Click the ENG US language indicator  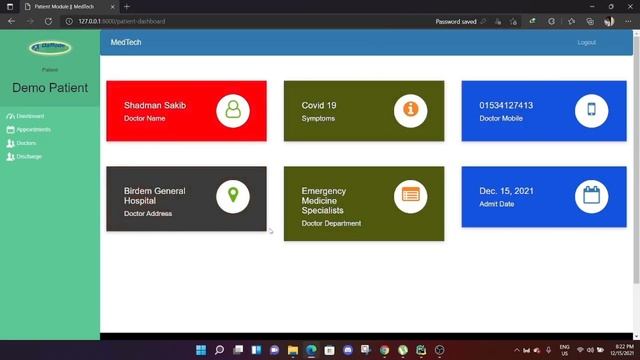(564, 350)
